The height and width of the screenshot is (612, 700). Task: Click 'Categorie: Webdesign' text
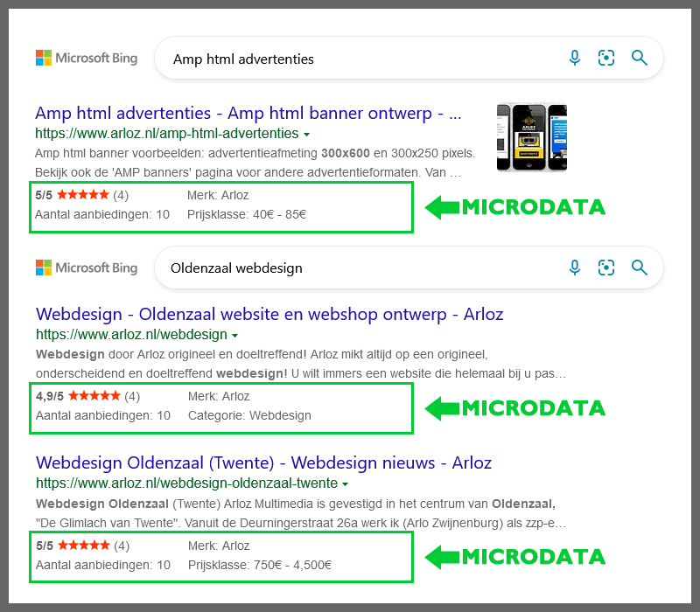point(249,416)
